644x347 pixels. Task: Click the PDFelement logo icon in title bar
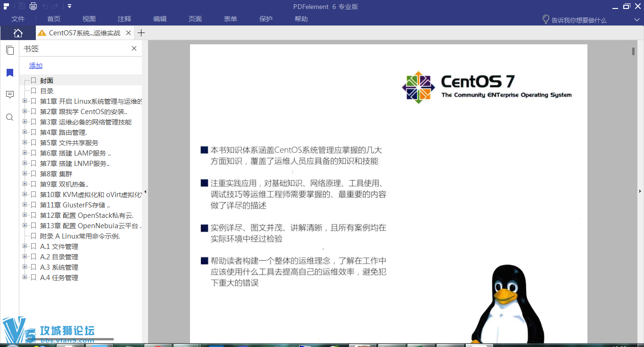click(6, 6)
